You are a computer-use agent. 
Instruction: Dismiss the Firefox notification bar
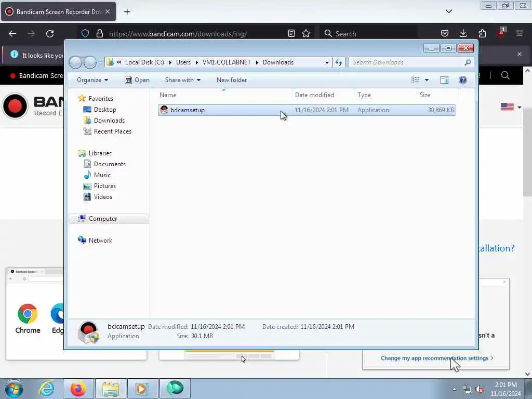[520, 54]
